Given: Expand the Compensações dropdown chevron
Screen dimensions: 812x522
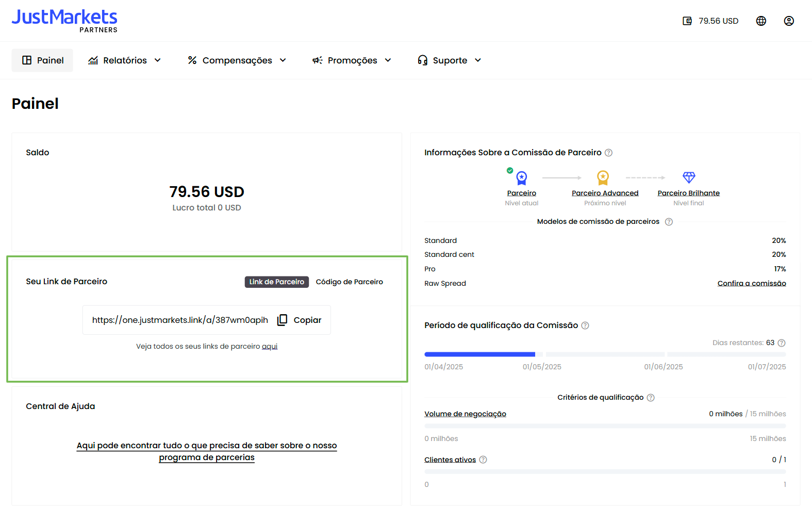Looking at the screenshot, I should 283,60.
